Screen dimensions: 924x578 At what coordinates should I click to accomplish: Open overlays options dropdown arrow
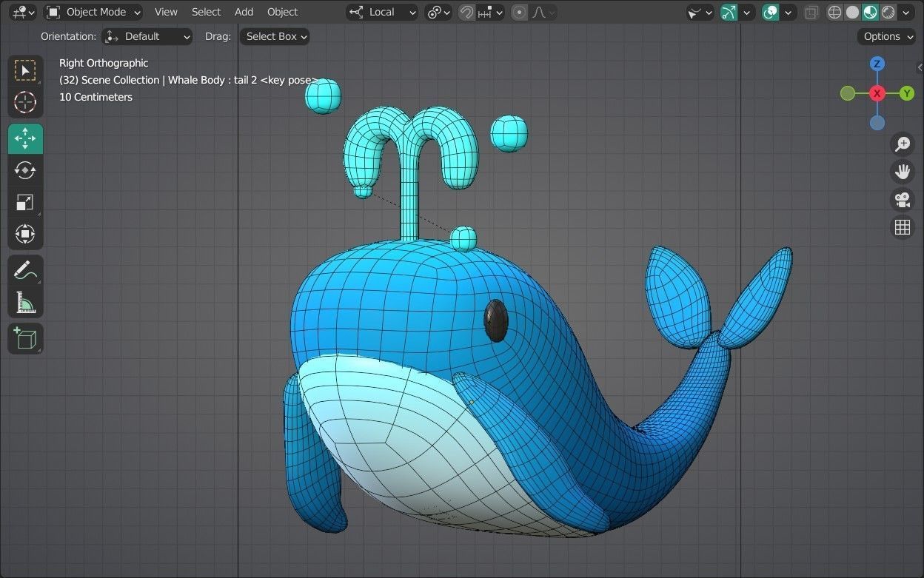coord(789,12)
